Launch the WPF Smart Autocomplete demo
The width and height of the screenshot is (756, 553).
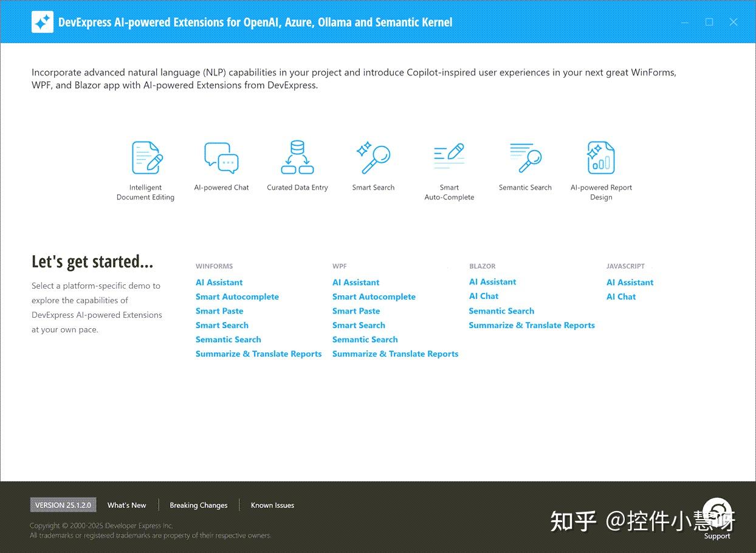tap(374, 297)
